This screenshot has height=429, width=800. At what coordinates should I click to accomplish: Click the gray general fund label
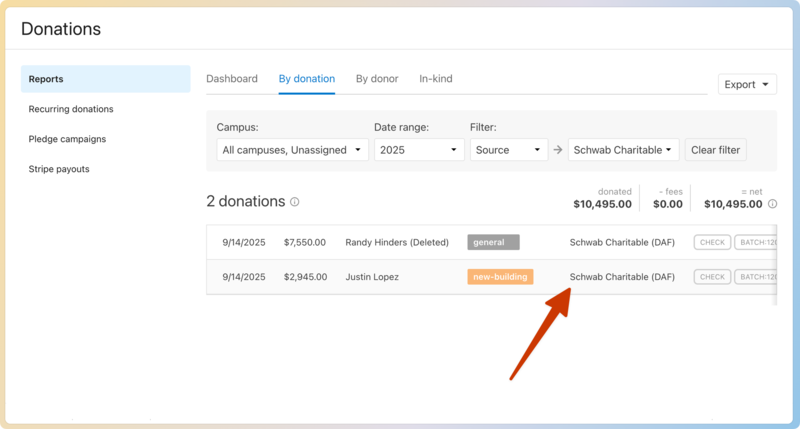(493, 242)
